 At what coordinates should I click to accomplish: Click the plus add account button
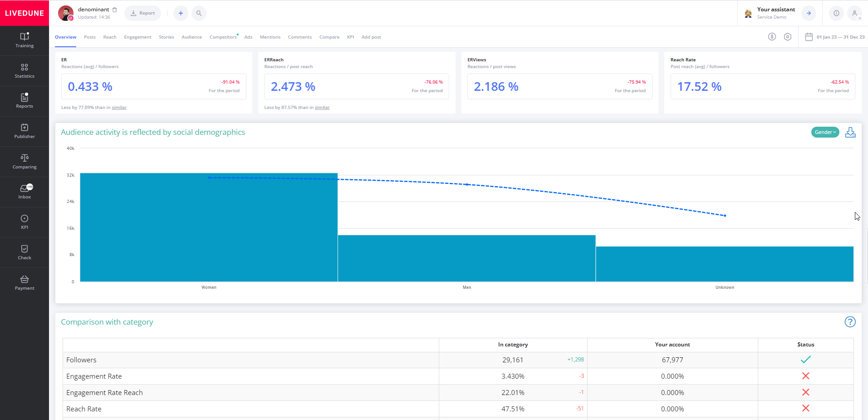point(181,13)
